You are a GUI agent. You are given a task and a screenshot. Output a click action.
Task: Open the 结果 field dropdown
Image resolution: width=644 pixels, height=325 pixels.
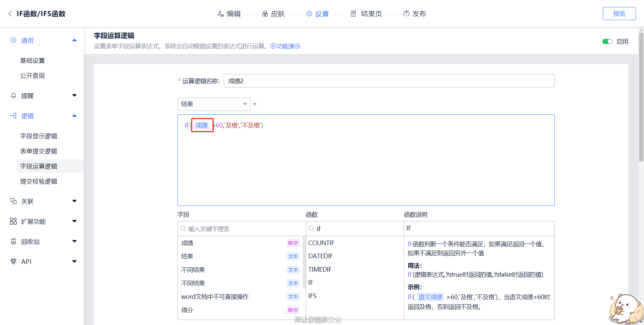point(214,104)
